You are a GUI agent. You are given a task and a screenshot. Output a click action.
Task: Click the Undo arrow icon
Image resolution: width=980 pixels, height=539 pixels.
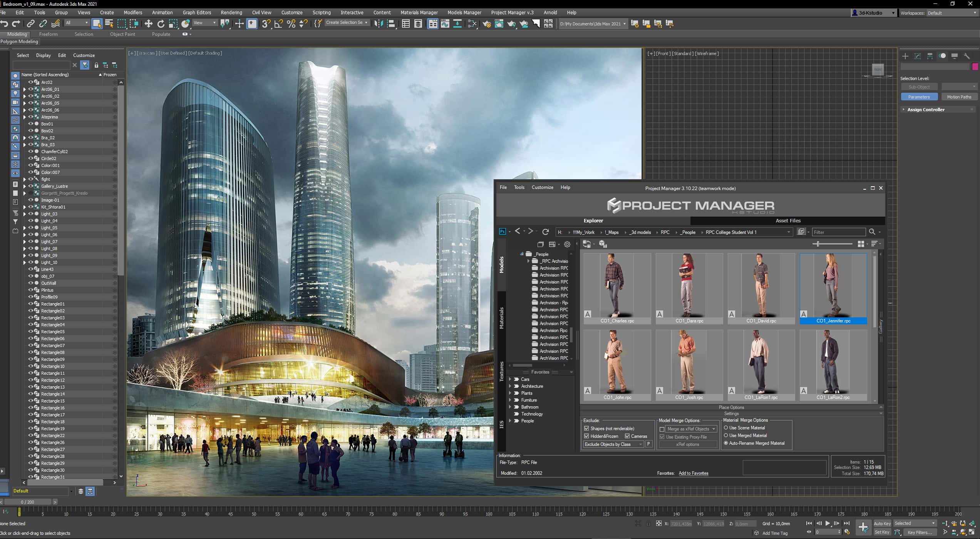(4, 24)
